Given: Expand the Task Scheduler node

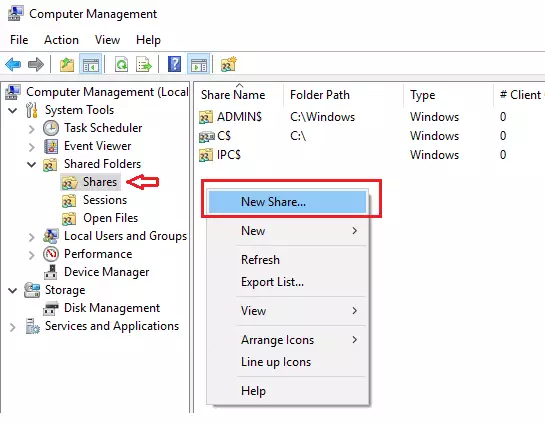Looking at the screenshot, I should pyautogui.click(x=32, y=129).
